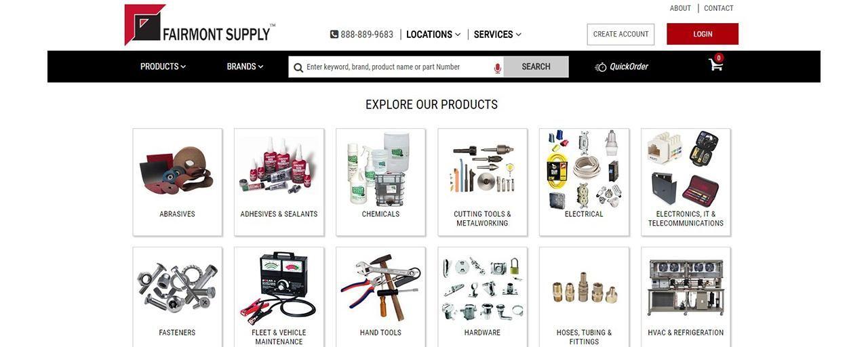Call via the phone number icon

[334, 35]
